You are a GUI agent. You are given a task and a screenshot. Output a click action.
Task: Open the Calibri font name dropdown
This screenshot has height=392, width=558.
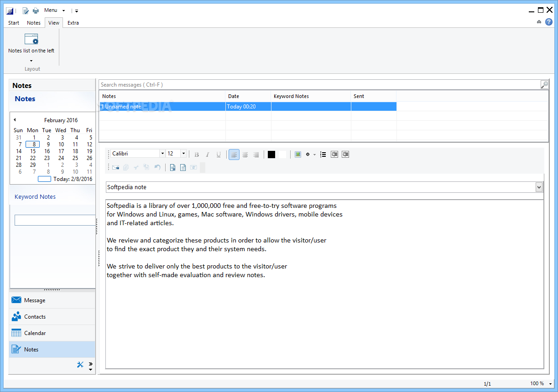(x=162, y=154)
